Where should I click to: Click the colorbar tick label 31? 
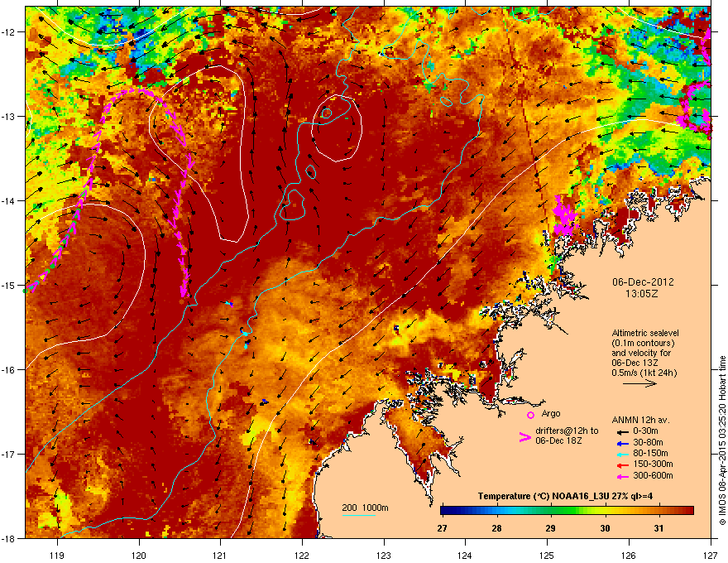point(659,528)
